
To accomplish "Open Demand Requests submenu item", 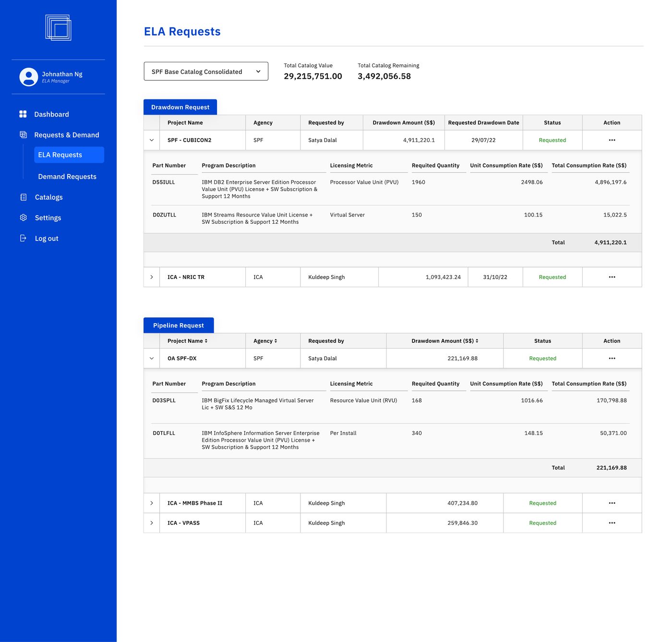I will [x=67, y=177].
